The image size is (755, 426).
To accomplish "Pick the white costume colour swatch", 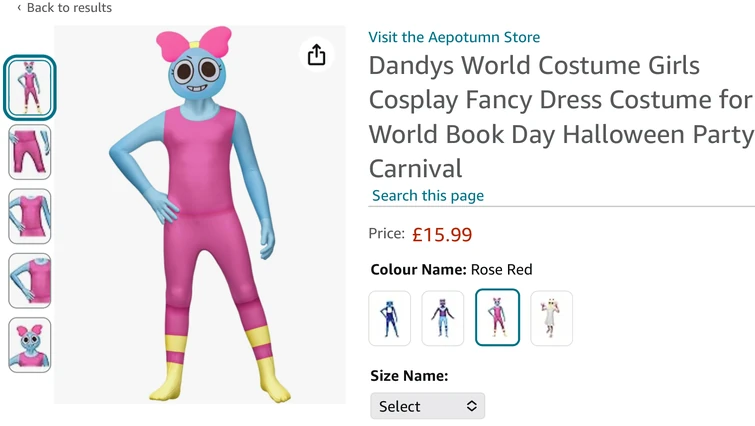I will coord(552,318).
